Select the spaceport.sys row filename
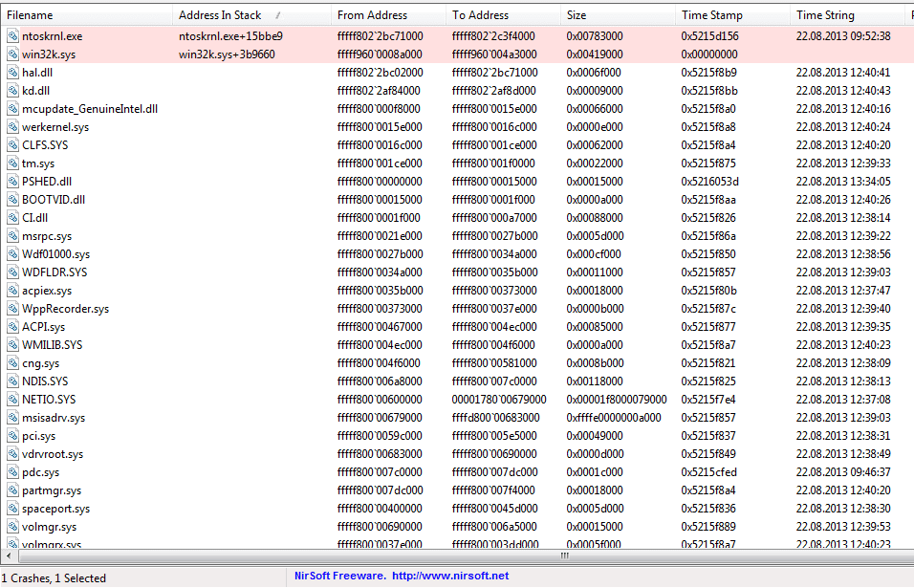 tap(56, 509)
